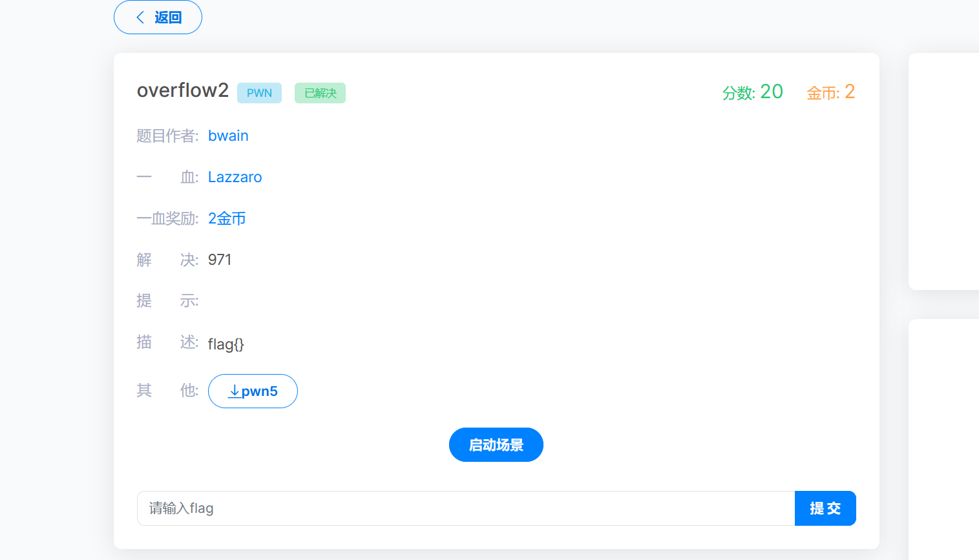Select the PWN category tag
This screenshot has height=560, width=979.
click(x=259, y=93)
